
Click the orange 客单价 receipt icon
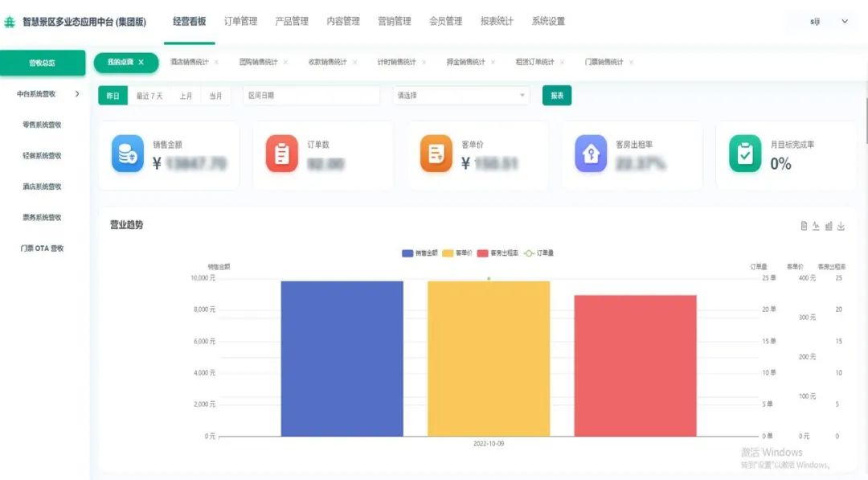click(x=436, y=154)
